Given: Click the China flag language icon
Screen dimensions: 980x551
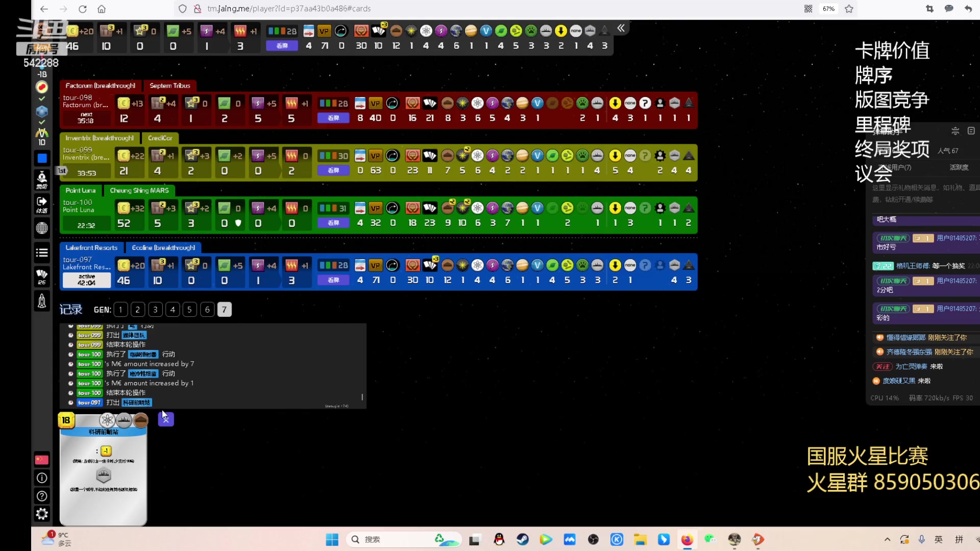Looking at the screenshot, I should tap(42, 460).
